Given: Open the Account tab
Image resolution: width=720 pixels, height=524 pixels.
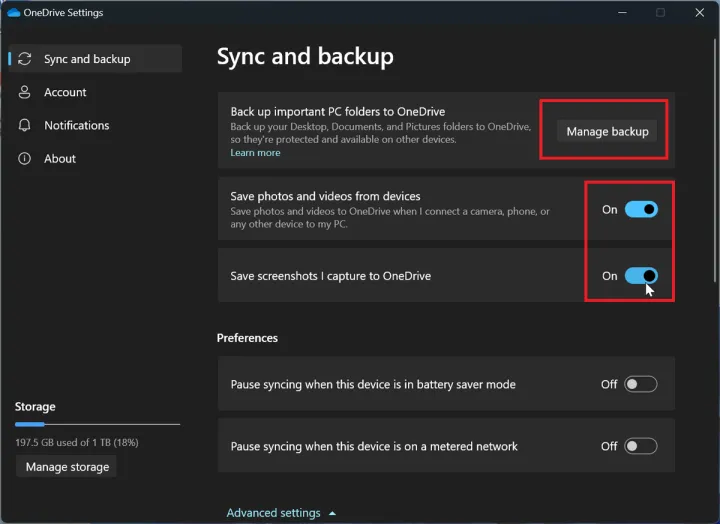Looking at the screenshot, I should point(65,92).
